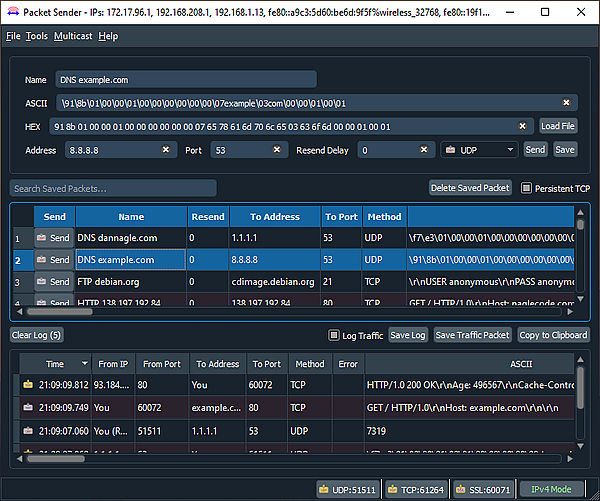Click the Load File button

click(558, 127)
